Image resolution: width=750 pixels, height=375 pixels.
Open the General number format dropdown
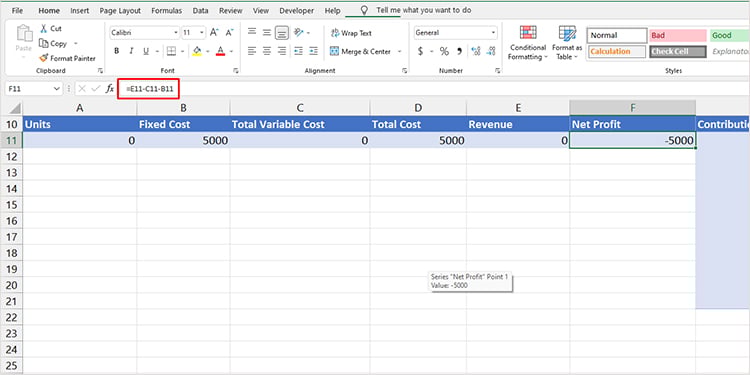(x=493, y=33)
